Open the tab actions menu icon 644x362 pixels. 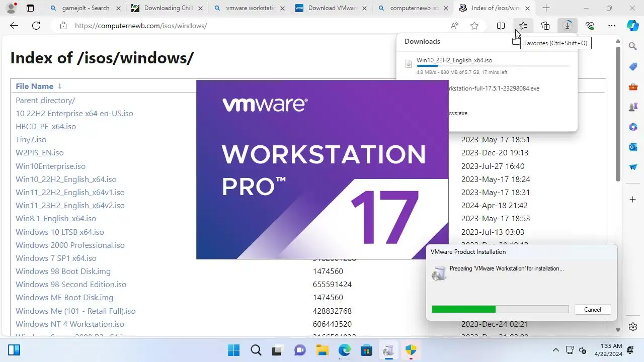(30, 8)
